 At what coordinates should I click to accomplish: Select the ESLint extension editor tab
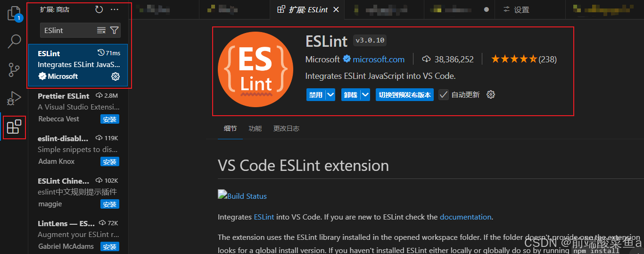308,9
